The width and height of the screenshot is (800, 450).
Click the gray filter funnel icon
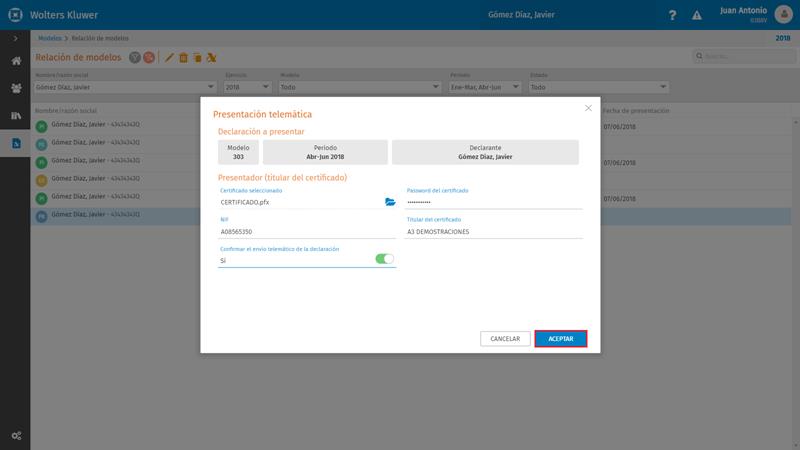[135, 58]
